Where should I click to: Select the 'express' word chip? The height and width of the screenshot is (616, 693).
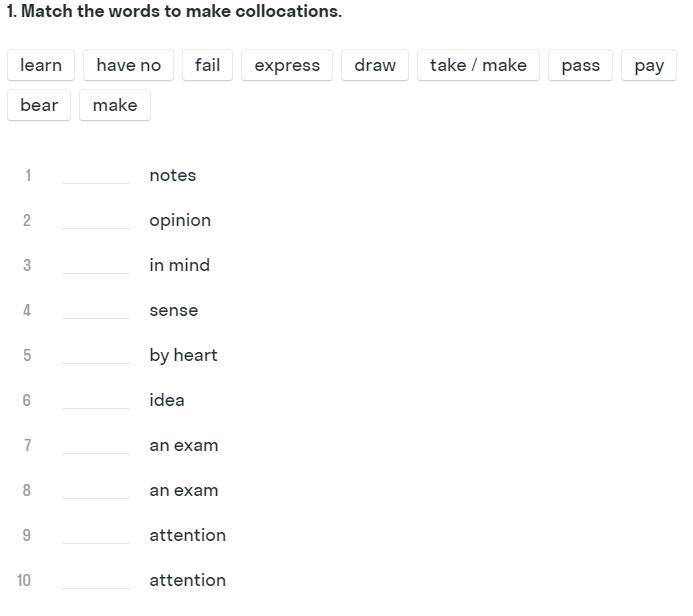[287, 65]
